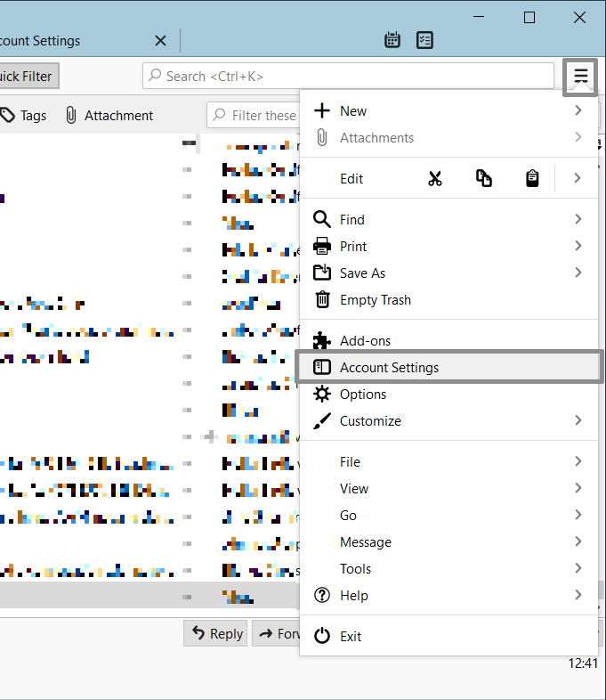Click the Paste clipboard icon
The height and width of the screenshot is (700, 606).
(531, 178)
